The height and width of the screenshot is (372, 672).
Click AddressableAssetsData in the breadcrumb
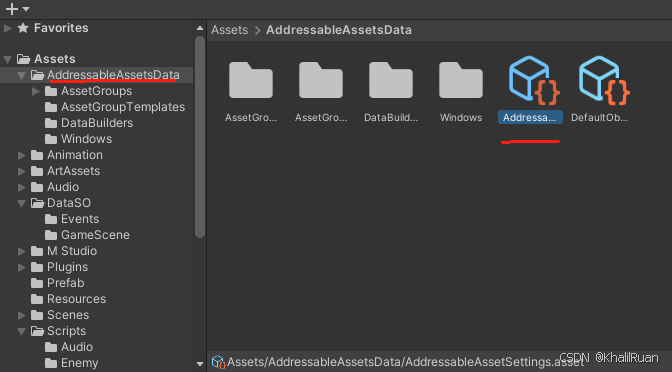tap(339, 30)
